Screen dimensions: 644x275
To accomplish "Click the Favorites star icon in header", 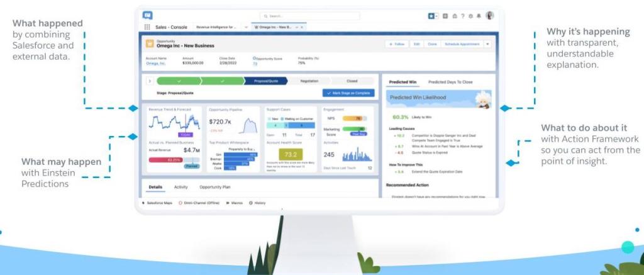I will 431,16.
